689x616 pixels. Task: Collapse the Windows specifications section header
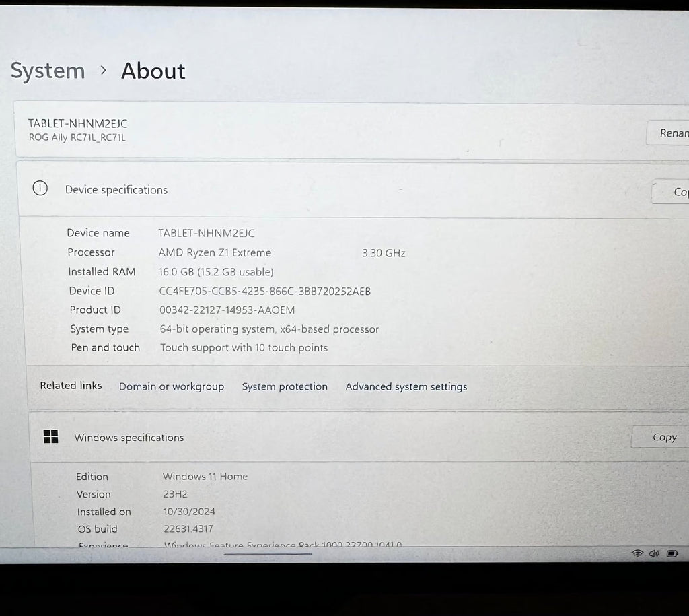click(x=336, y=438)
